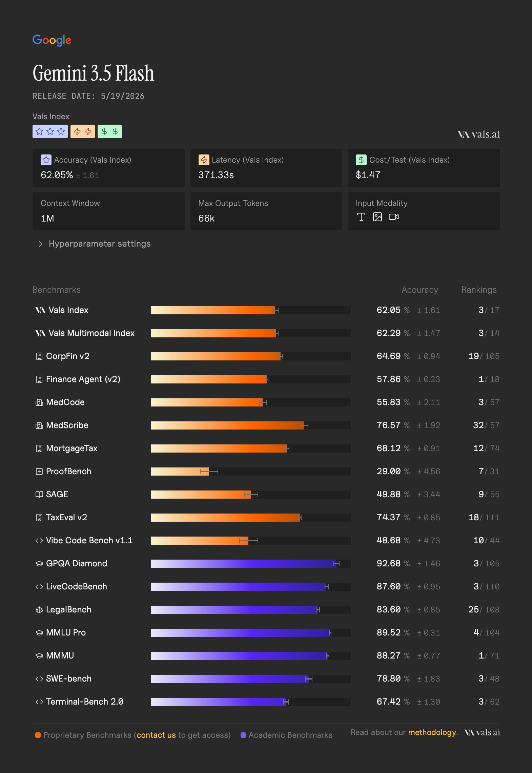The height and width of the screenshot is (773, 532).
Task: Click the MedScribe ranking 32/57
Action: (486, 425)
